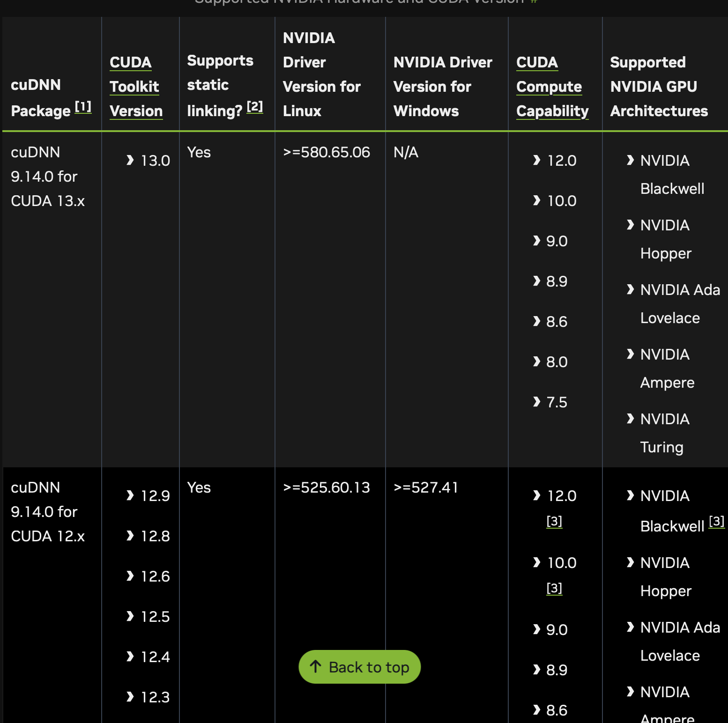This screenshot has height=723, width=728.
Task: Click compute capability '8.9' in CUDA 12.x row
Action: coord(557,670)
